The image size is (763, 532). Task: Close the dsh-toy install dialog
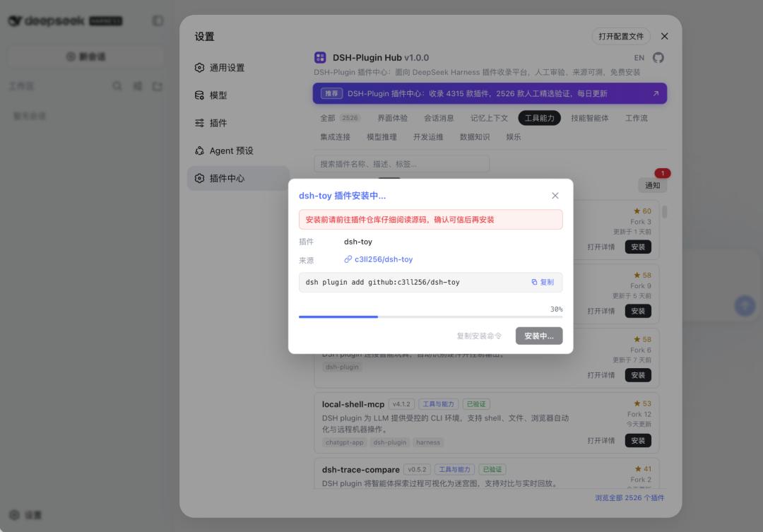(555, 196)
